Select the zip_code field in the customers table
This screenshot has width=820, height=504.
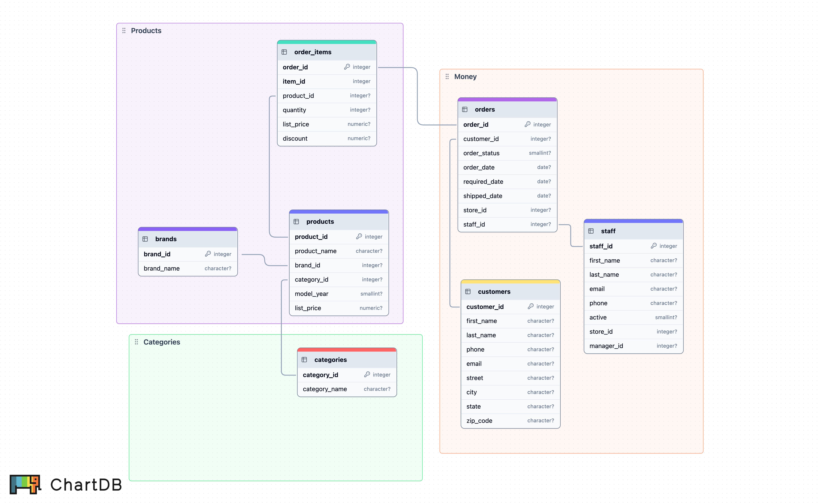pyautogui.click(x=510, y=420)
